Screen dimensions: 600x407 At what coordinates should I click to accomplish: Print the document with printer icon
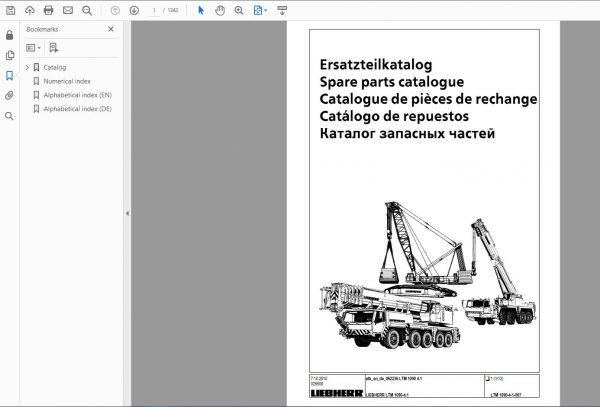[x=49, y=10]
